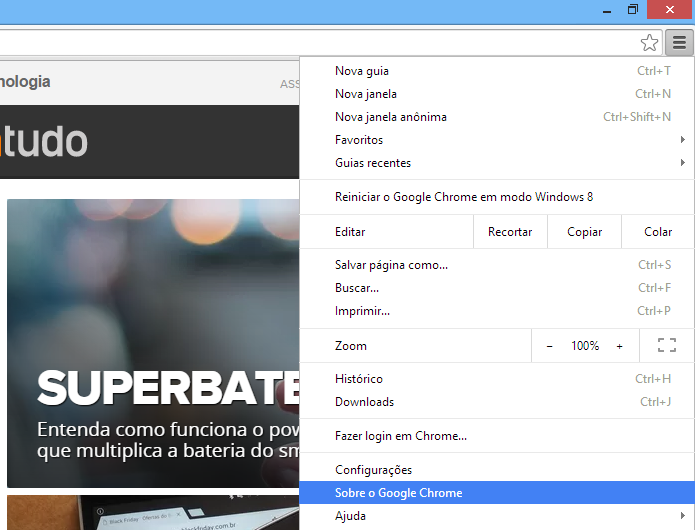This screenshot has width=695, height=530.
Task: Minimize the Chrome window
Action: coord(607,10)
